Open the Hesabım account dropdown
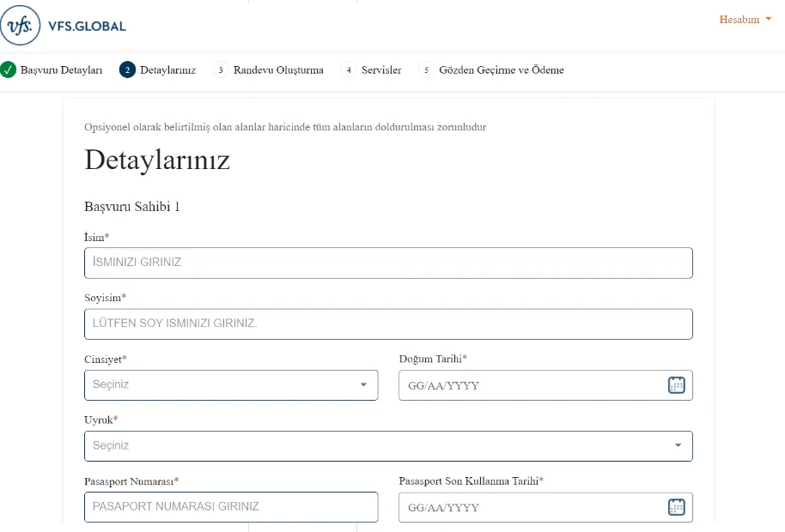 745,20
